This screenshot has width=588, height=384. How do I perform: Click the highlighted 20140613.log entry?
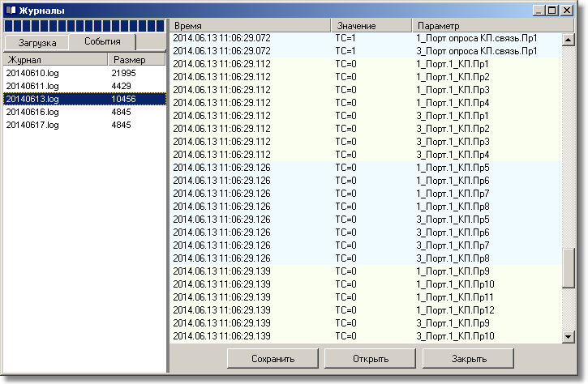[x=32, y=99]
